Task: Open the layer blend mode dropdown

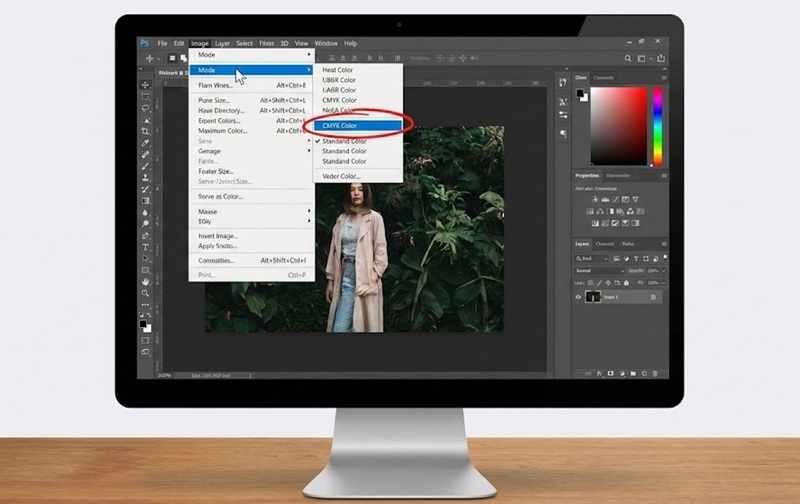Action: point(599,271)
